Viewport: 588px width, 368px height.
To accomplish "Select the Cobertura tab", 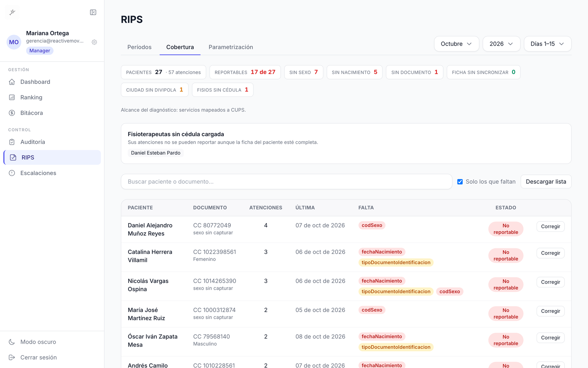I will pyautogui.click(x=180, y=47).
